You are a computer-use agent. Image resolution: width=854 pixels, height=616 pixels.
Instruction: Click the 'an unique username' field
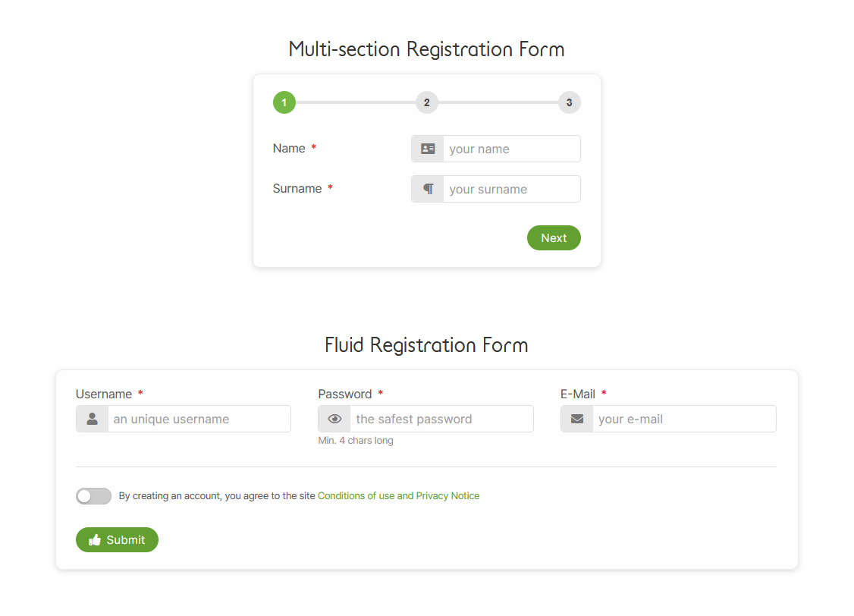[199, 419]
